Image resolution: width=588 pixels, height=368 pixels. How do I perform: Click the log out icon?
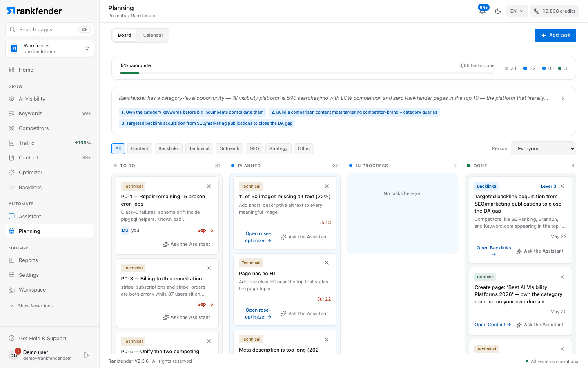coord(86,355)
